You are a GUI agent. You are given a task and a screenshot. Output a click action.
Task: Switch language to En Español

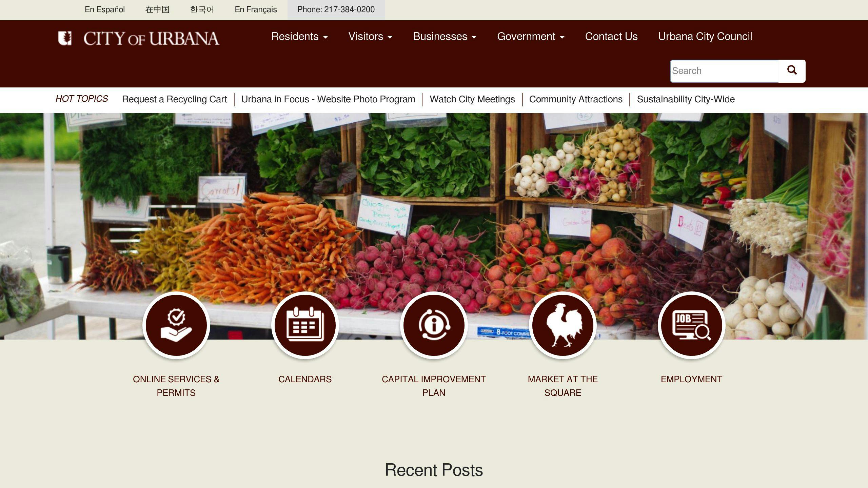coord(105,9)
